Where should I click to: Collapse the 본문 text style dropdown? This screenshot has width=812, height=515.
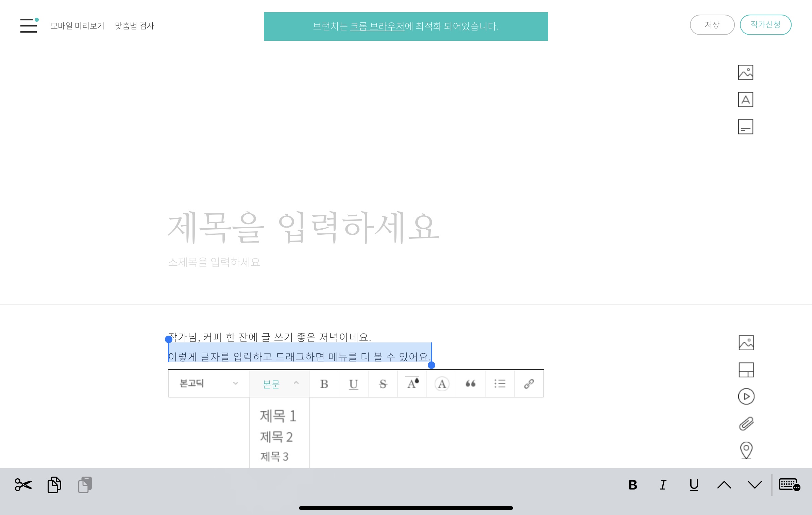tap(280, 384)
